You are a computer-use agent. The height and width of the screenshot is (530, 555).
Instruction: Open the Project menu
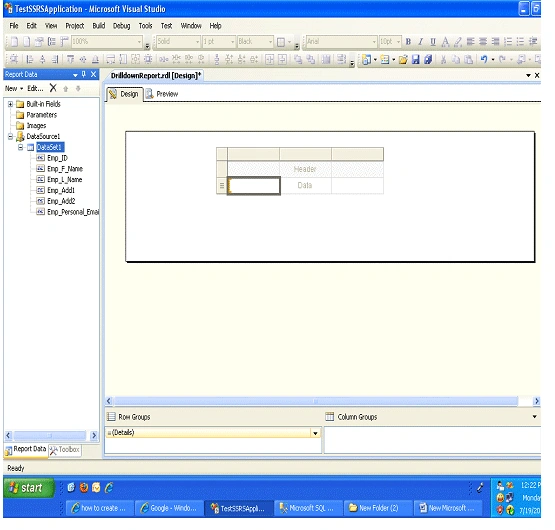(75, 25)
